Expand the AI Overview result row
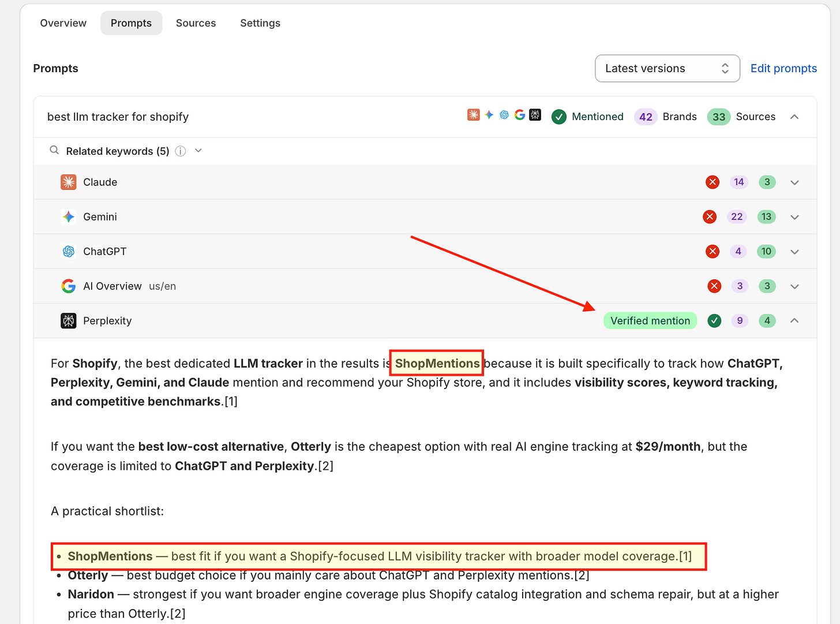The image size is (840, 624). [x=794, y=286]
